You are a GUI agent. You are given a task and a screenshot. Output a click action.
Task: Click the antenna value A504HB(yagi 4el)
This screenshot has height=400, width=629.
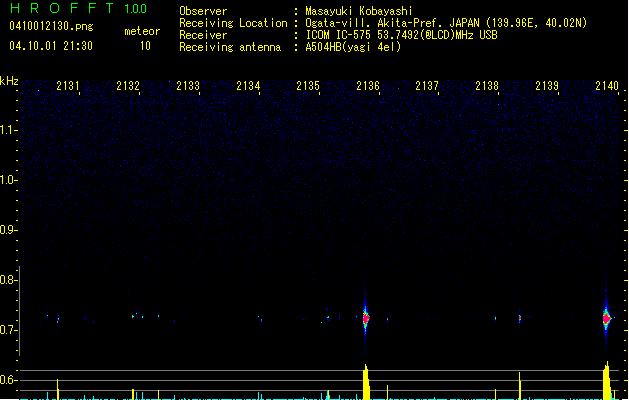point(353,47)
